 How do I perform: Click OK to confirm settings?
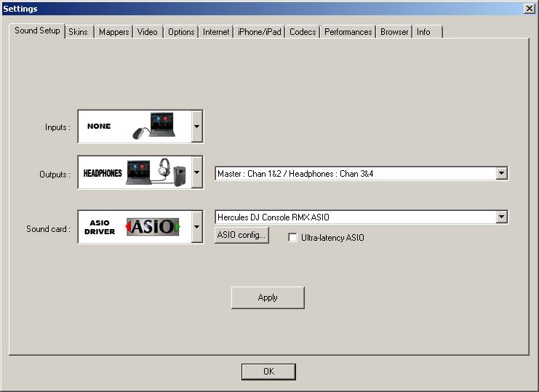click(268, 372)
